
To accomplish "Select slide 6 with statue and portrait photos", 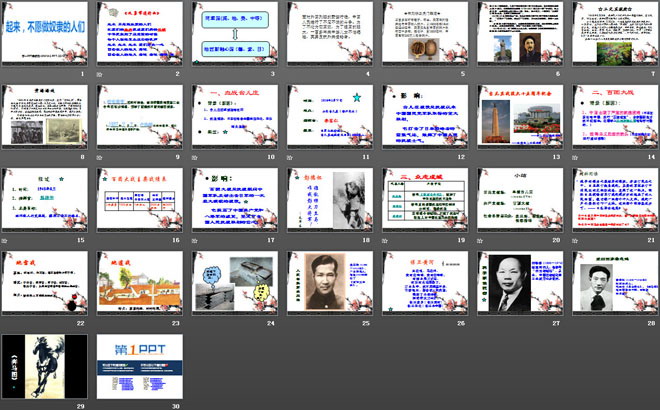I will click(520, 33).
